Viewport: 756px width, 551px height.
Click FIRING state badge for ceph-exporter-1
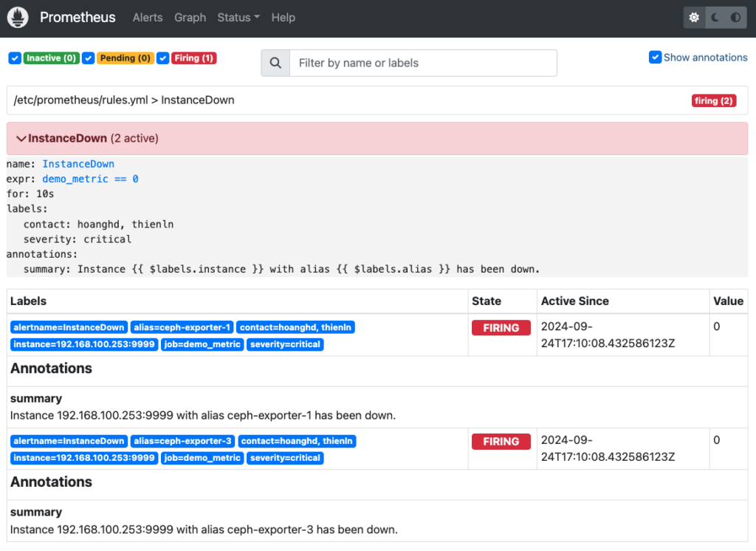coord(501,328)
